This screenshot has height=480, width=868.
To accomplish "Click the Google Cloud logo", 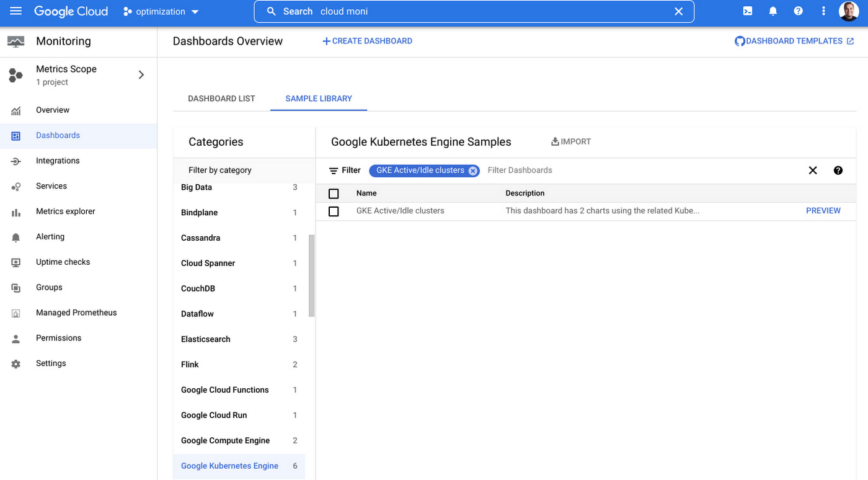I will [71, 11].
